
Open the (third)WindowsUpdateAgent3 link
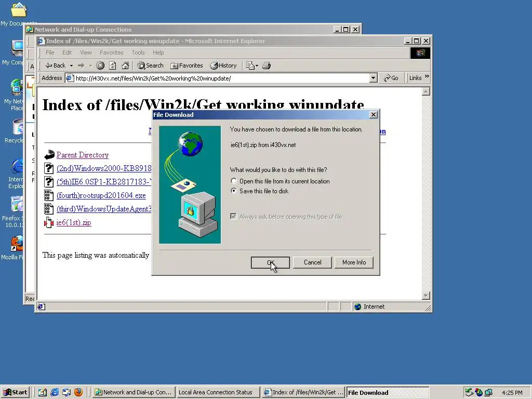(103, 209)
